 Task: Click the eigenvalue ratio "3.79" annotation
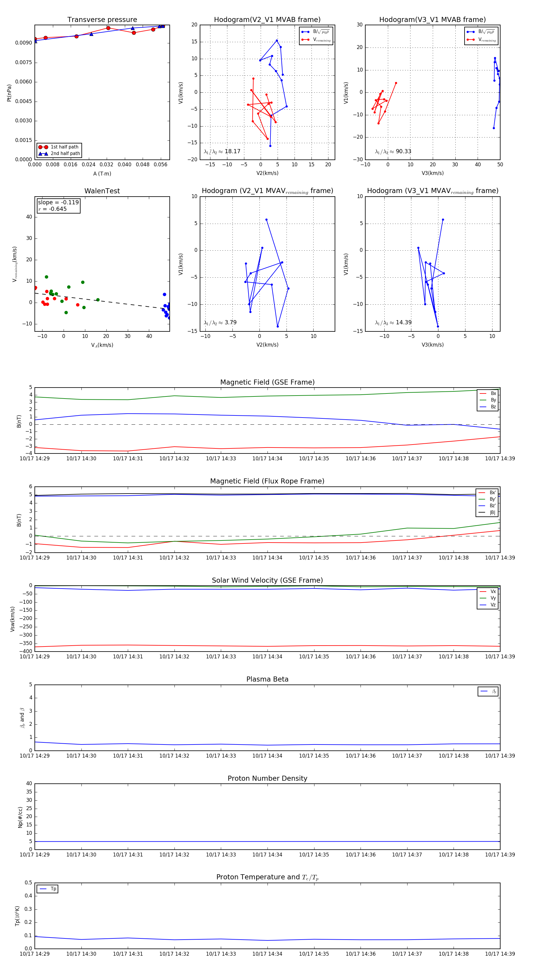(x=220, y=323)
